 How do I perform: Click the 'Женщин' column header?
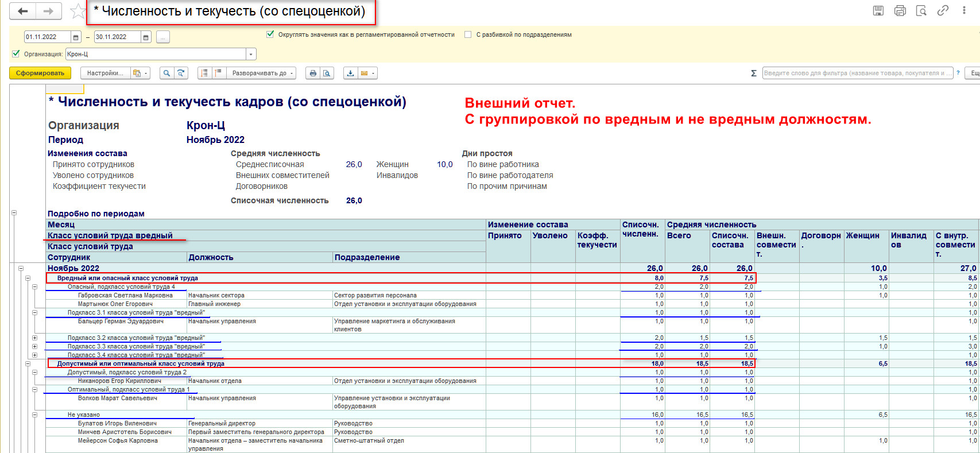866,246
